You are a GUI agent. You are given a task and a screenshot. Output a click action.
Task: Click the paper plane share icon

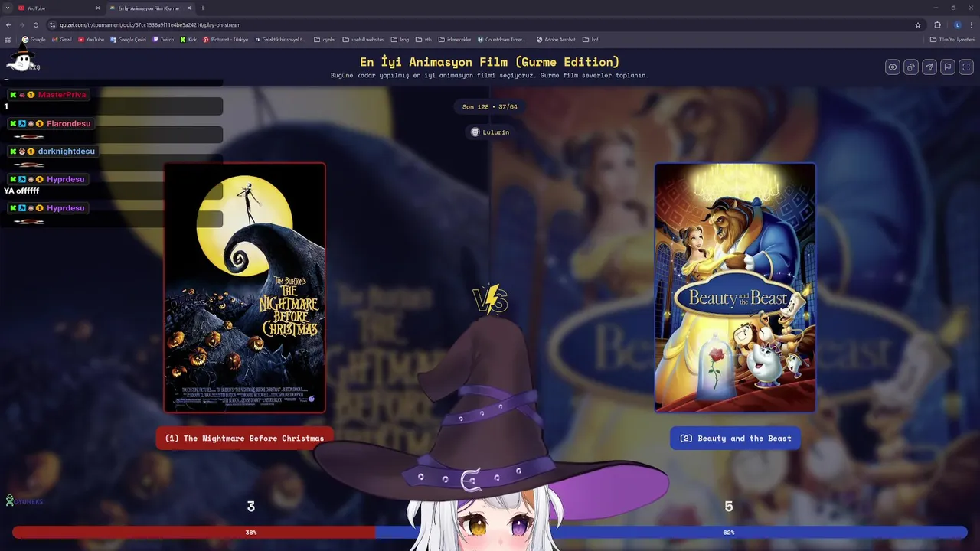(929, 67)
